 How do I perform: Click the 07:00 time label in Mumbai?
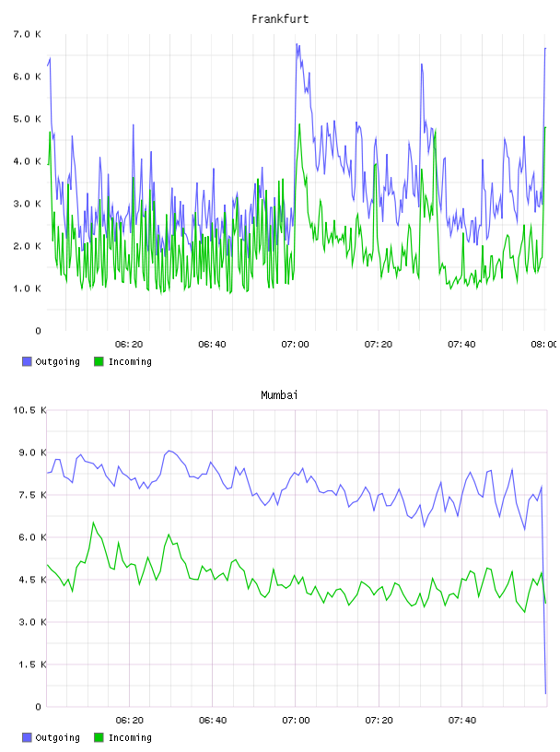[x=296, y=721]
